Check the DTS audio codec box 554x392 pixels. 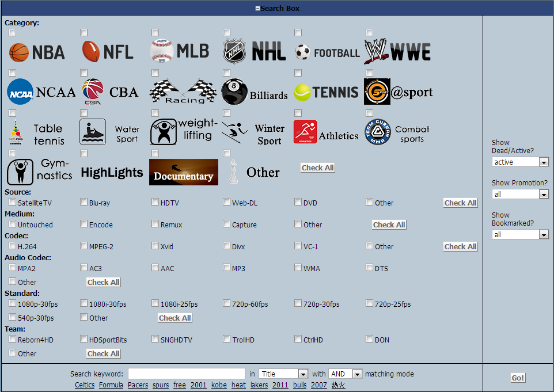369,268
